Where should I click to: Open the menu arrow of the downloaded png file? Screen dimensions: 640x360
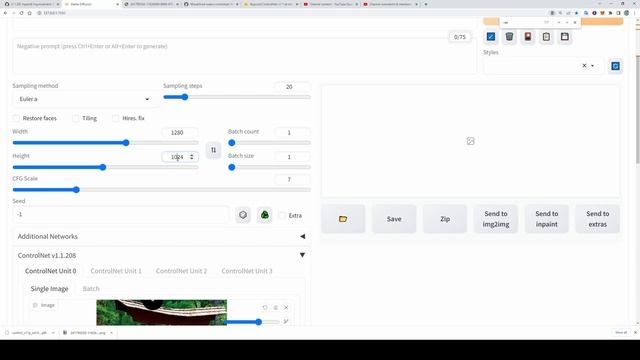pos(111,333)
